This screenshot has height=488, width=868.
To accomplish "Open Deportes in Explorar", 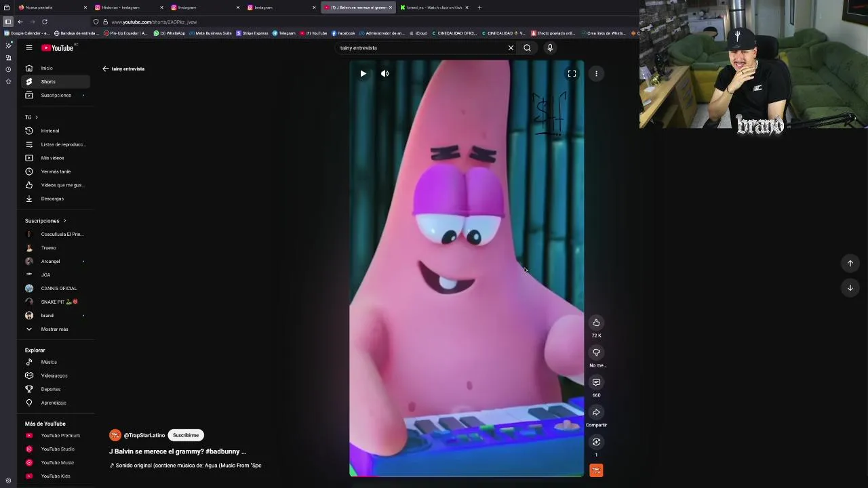I will [x=54, y=389].
